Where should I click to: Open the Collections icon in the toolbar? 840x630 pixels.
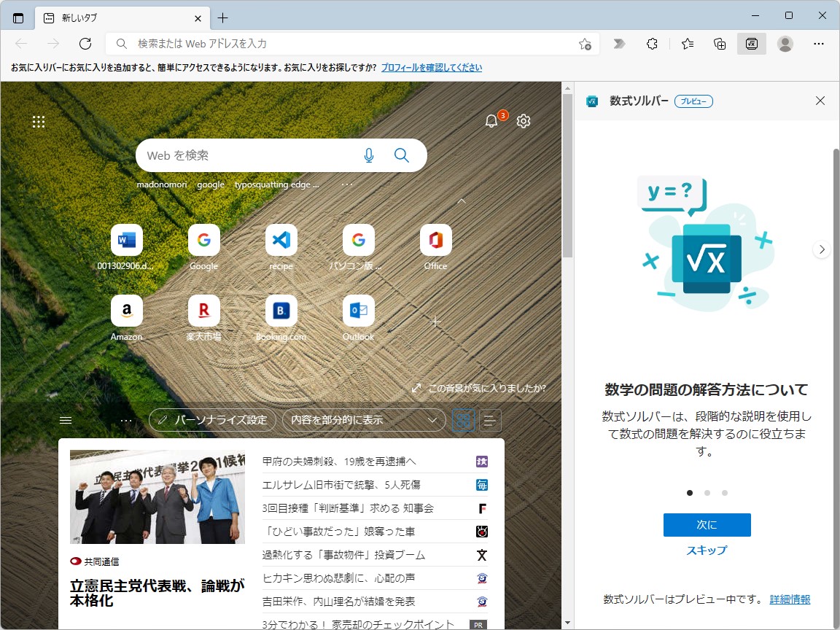720,44
